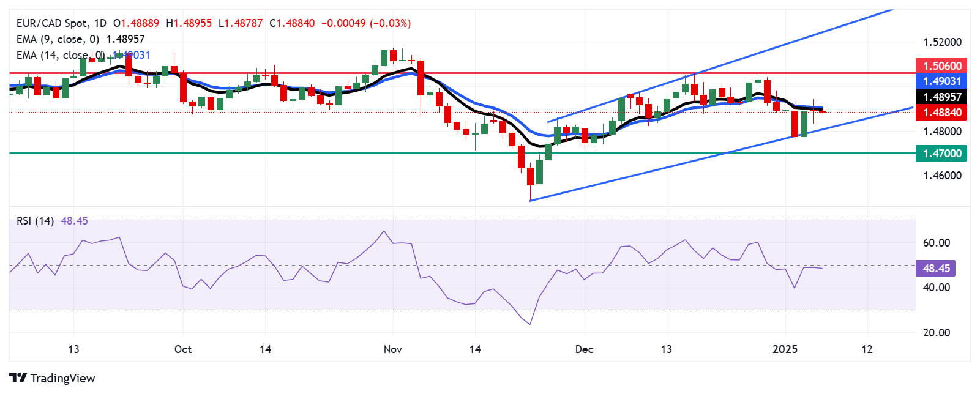The width and height of the screenshot is (980, 394).
Task: Click the 2025 label on time axis
Action: pyautogui.click(x=785, y=349)
